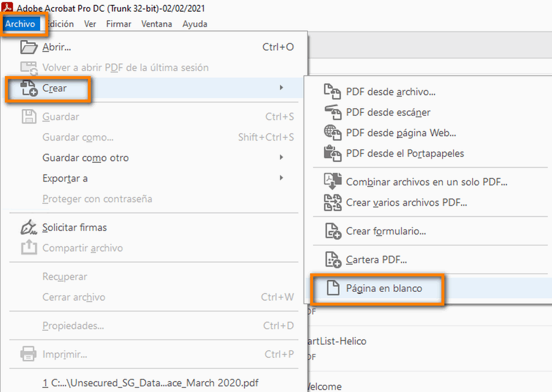Select the 'PDF desde escáner' icon
Viewport: 552px width, 392px height.
[332, 112]
